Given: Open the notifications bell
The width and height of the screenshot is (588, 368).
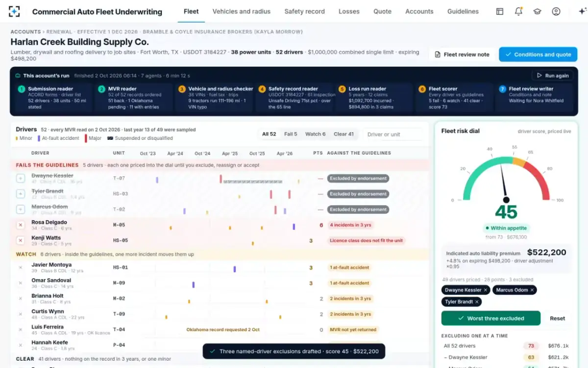Looking at the screenshot, I should [x=518, y=11].
